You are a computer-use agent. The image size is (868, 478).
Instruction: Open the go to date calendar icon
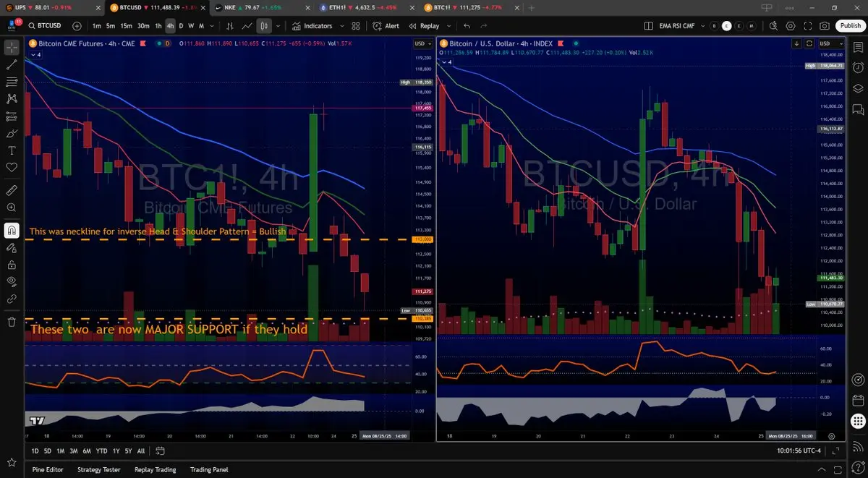(x=160, y=451)
